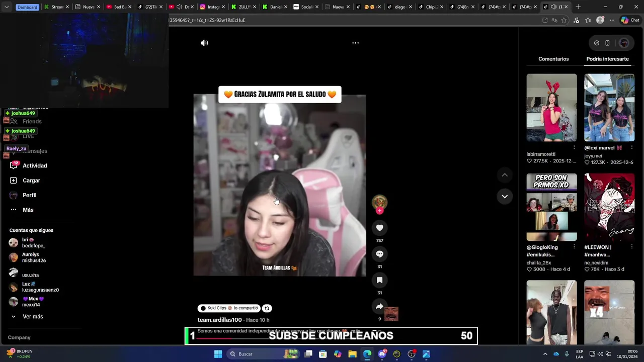Open Actividad notifications in the sidebar
Viewport: 644px width, 362px height.
[x=35, y=165]
